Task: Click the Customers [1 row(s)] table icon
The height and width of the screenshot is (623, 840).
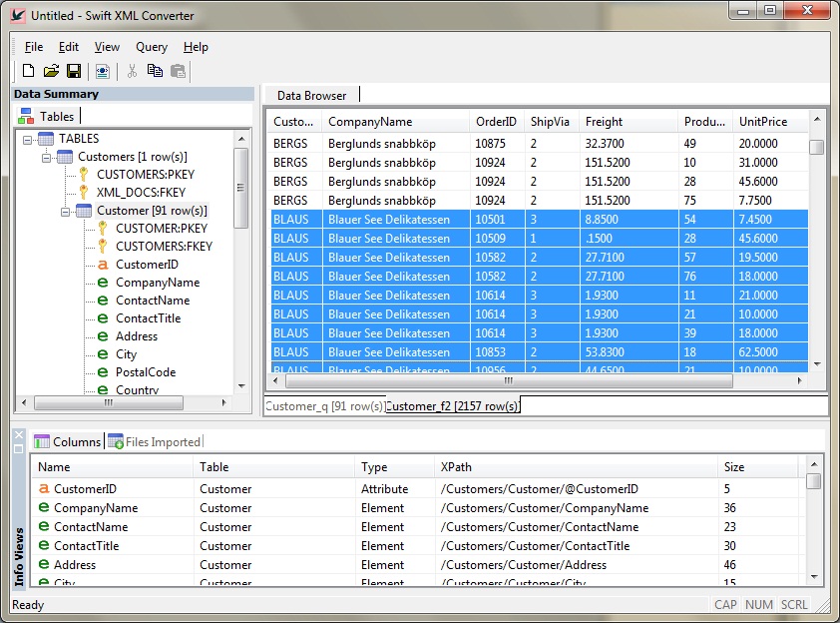Action: tap(65, 157)
